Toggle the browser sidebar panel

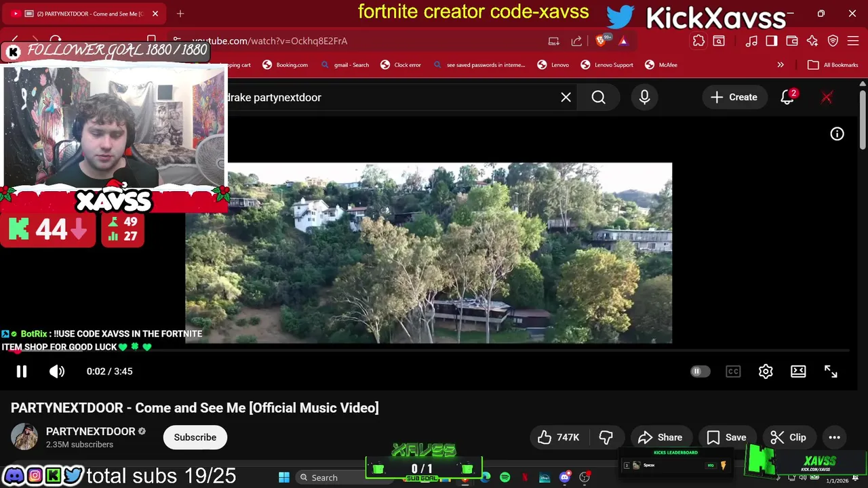tap(772, 41)
